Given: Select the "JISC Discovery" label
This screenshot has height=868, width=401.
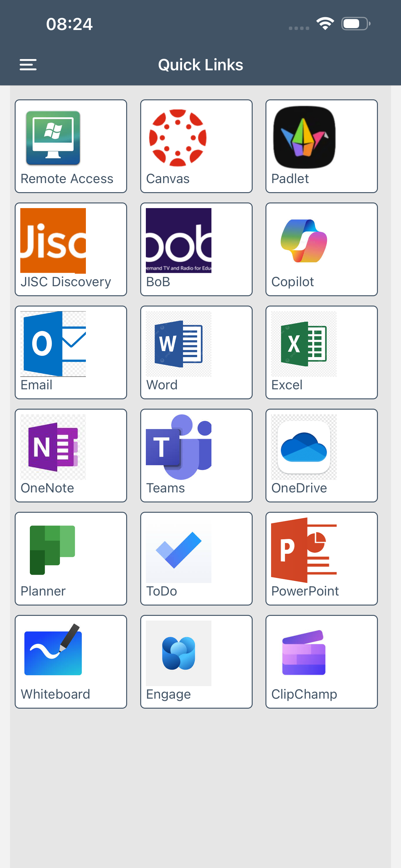Looking at the screenshot, I should pyautogui.click(x=66, y=282).
